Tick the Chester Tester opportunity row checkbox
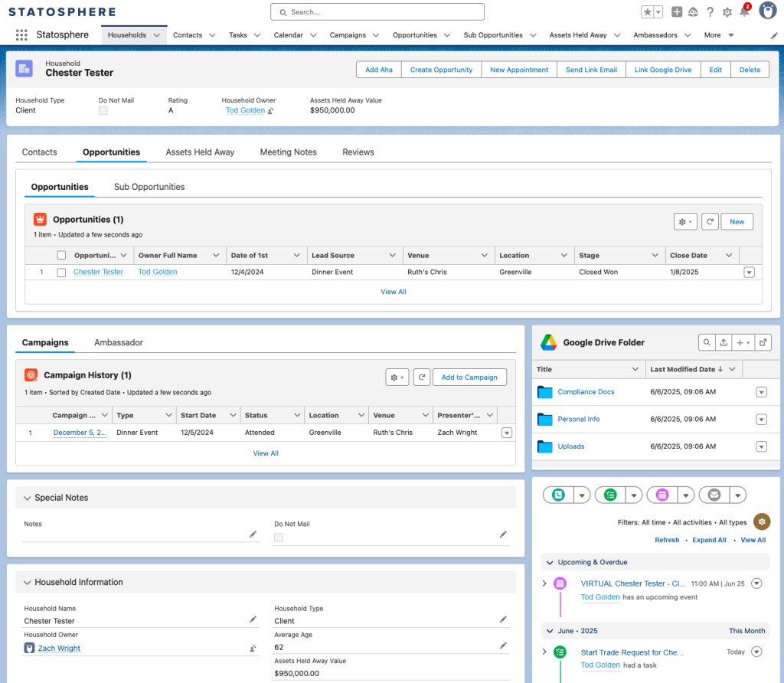This screenshot has height=683, width=784. 61,273
